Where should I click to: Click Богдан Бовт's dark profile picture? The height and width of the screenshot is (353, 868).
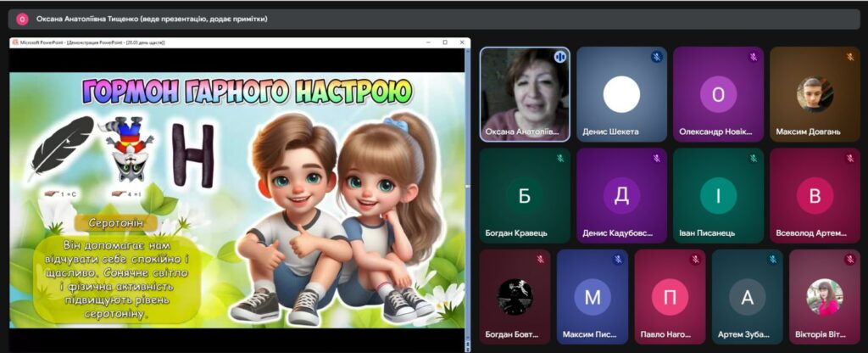(515, 297)
